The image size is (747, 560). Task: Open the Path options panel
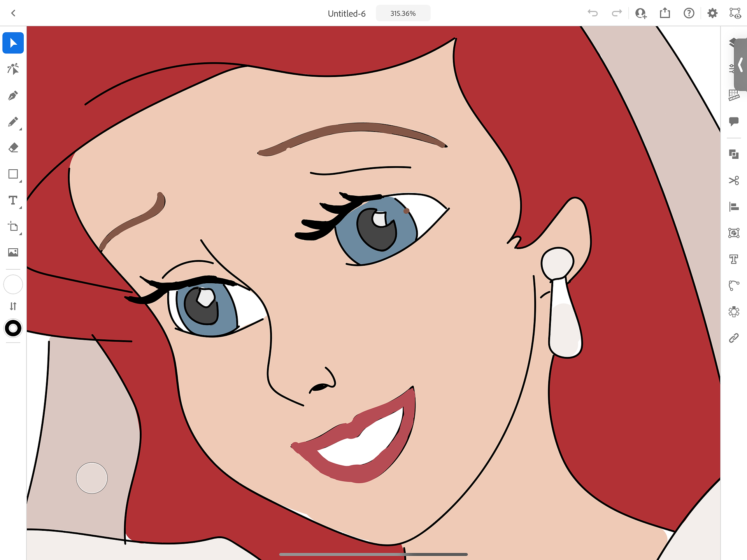pyautogui.click(x=734, y=285)
